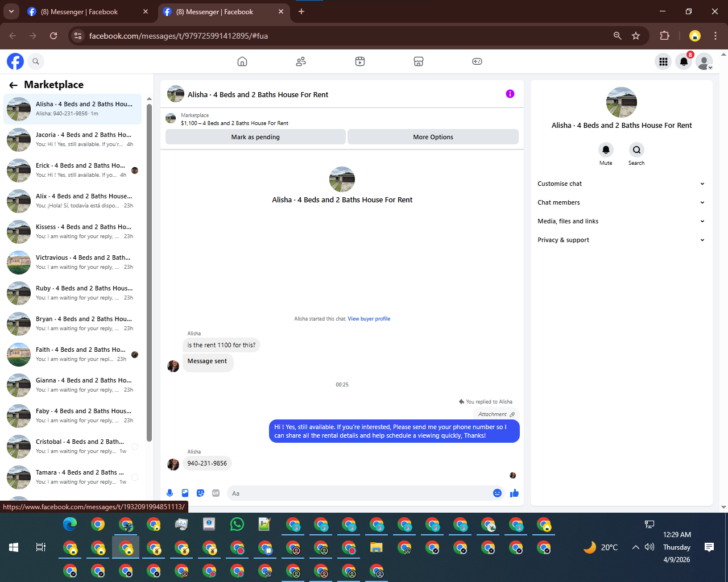Open the Home feed icon

point(242,61)
